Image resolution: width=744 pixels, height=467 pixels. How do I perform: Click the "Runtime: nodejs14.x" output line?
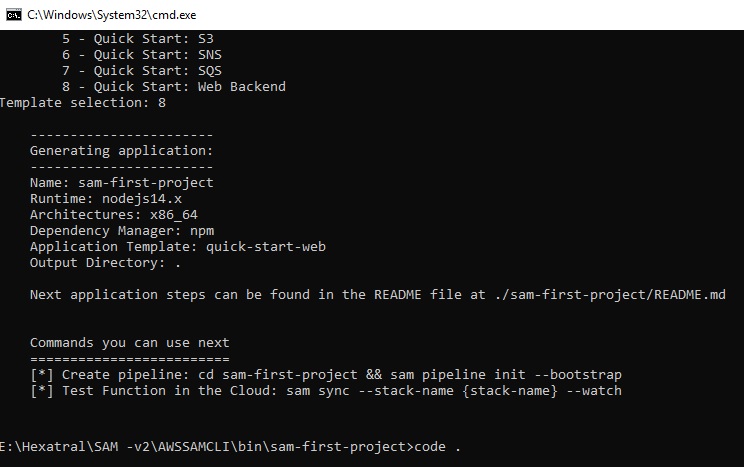pyautogui.click(x=106, y=199)
